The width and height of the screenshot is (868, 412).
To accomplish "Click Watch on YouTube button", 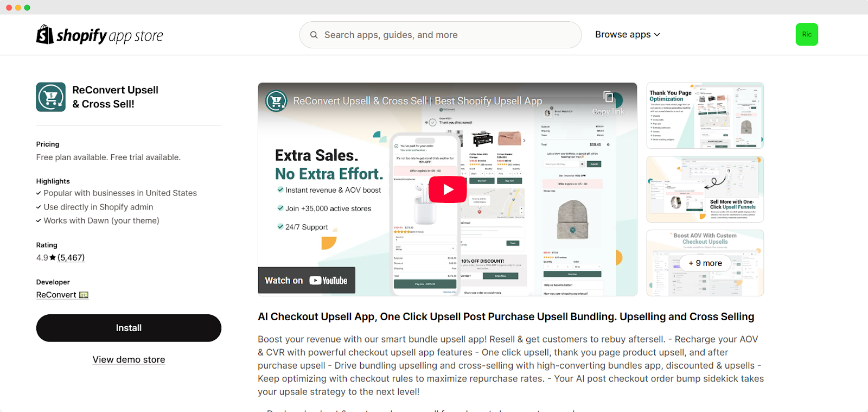I will [307, 280].
